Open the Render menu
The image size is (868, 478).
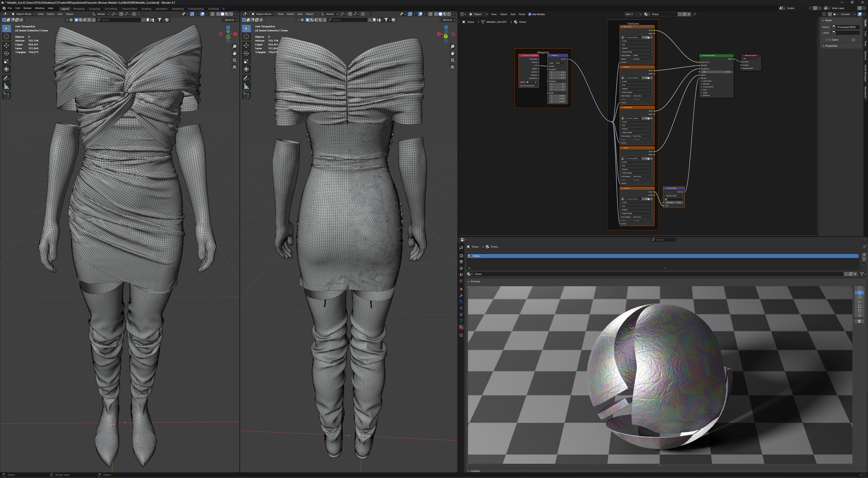27,8
